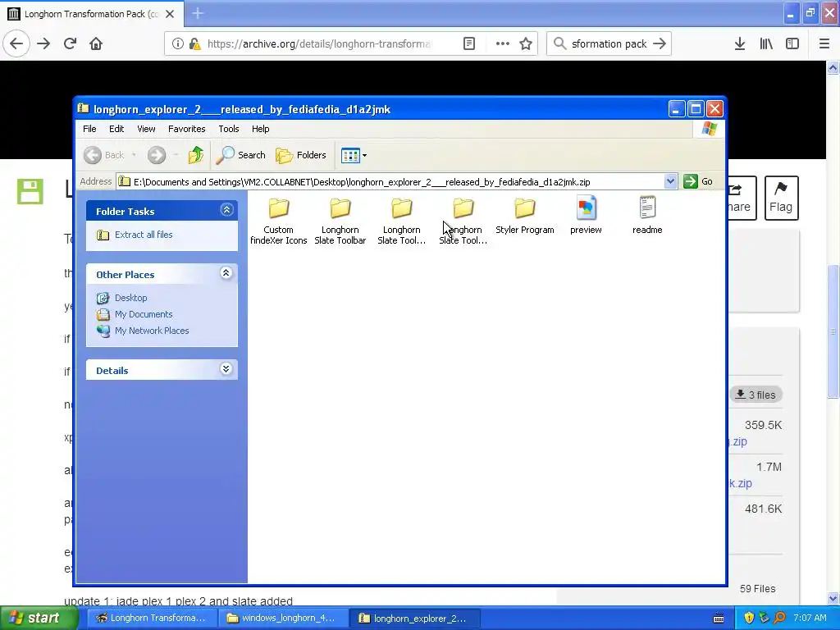
Task: Click the 3 files download pill
Action: pyautogui.click(x=756, y=395)
